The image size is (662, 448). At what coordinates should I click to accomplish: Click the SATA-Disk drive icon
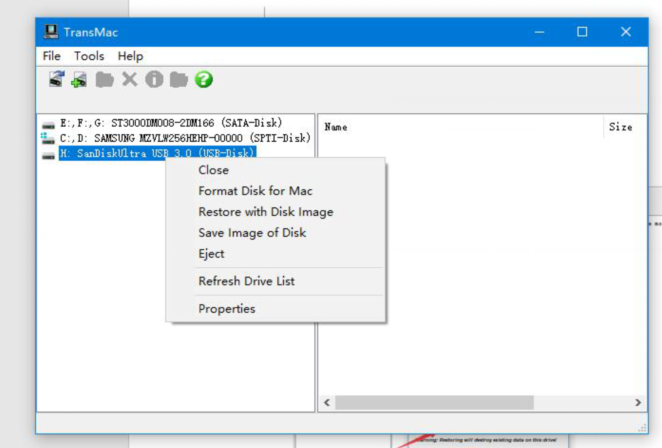pyautogui.click(x=49, y=125)
